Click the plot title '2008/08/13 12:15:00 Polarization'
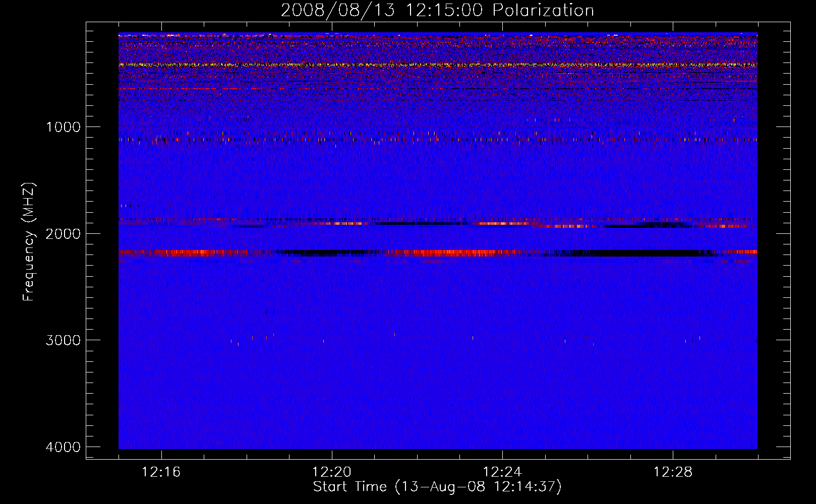The width and height of the screenshot is (816, 504). (x=437, y=10)
